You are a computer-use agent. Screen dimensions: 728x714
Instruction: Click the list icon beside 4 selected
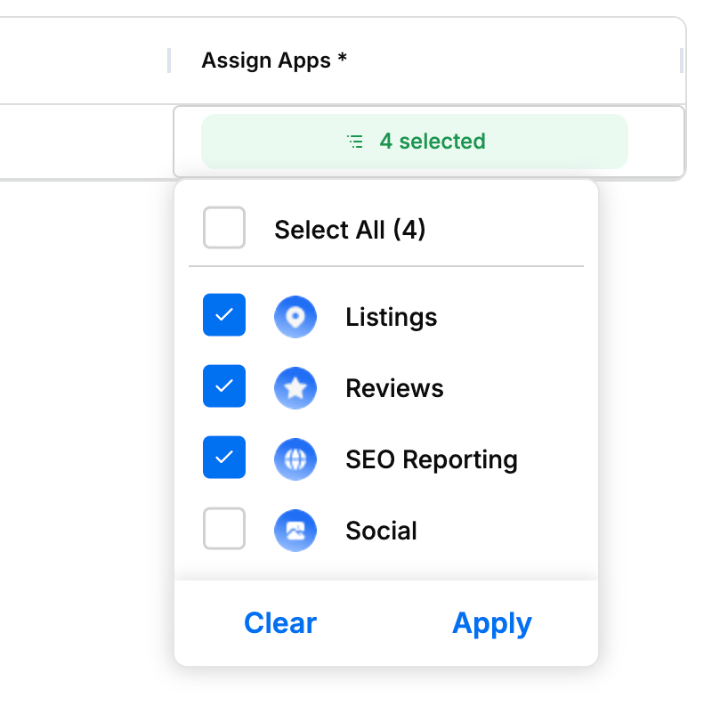point(356,142)
